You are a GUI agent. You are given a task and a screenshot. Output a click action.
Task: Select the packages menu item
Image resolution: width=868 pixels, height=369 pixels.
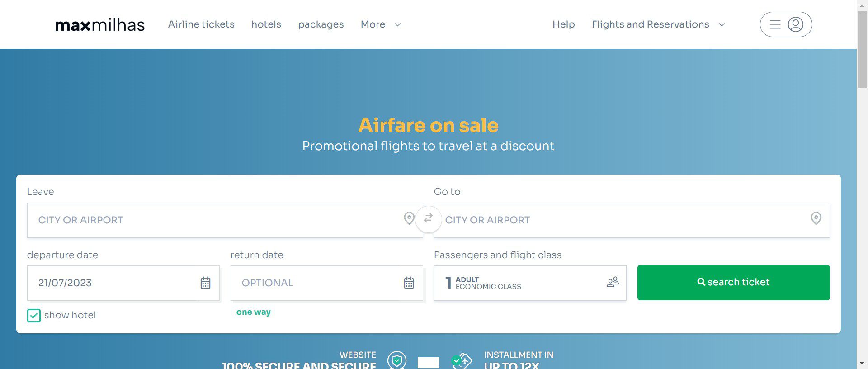click(x=321, y=24)
